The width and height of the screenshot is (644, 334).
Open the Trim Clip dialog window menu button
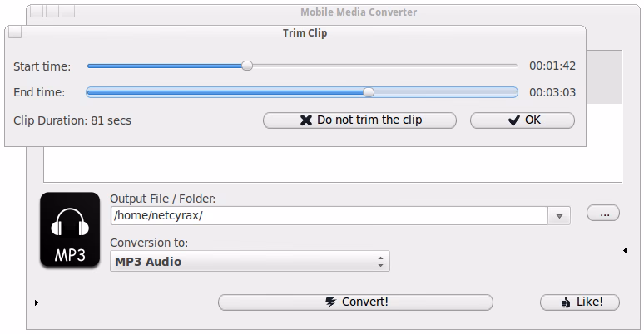tap(14, 32)
